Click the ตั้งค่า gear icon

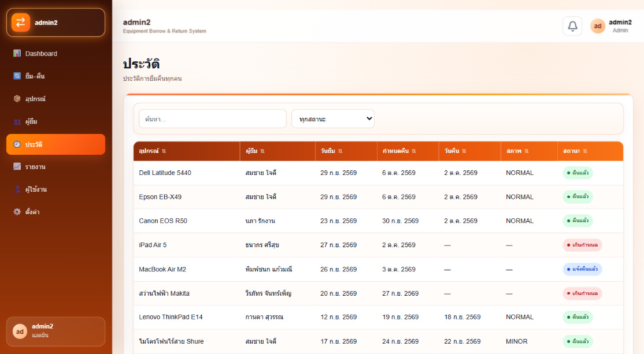click(17, 212)
